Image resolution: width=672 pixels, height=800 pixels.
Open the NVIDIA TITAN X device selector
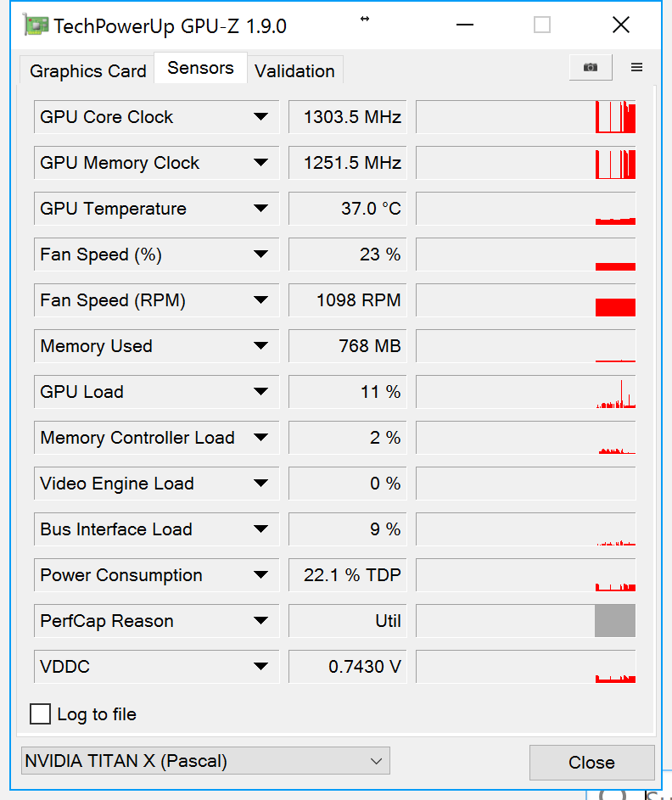tap(204, 761)
